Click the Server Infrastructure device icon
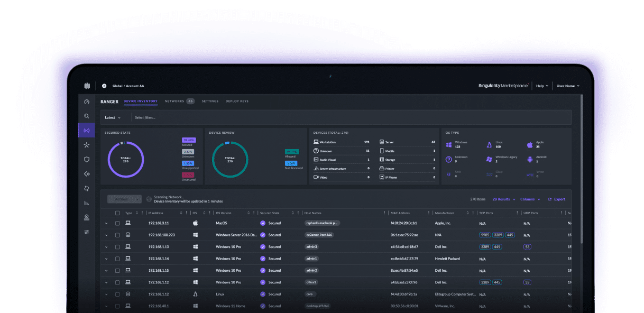This screenshot has height=313, width=644. (x=316, y=169)
